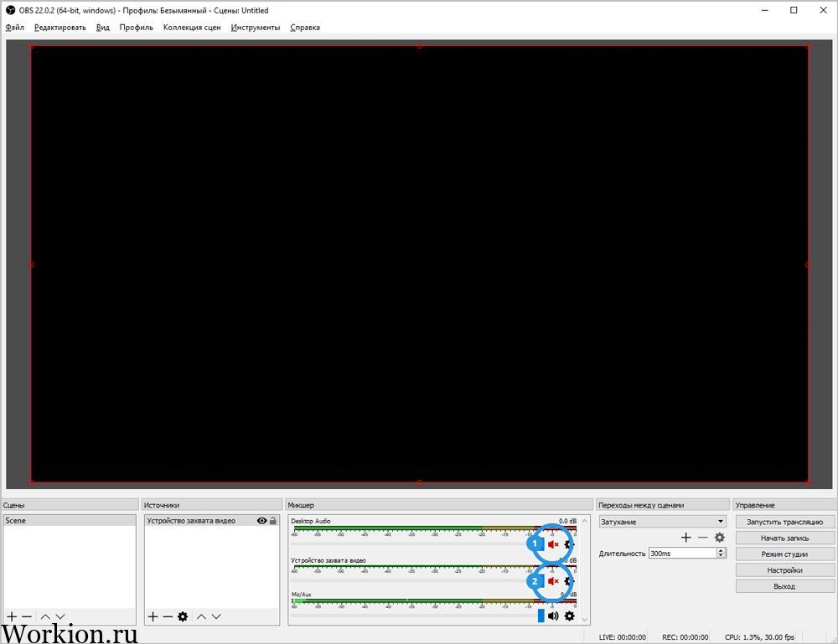The width and height of the screenshot is (838, 644).
Task: Remove selected scene with minus icon
Action: coord(27,616)
